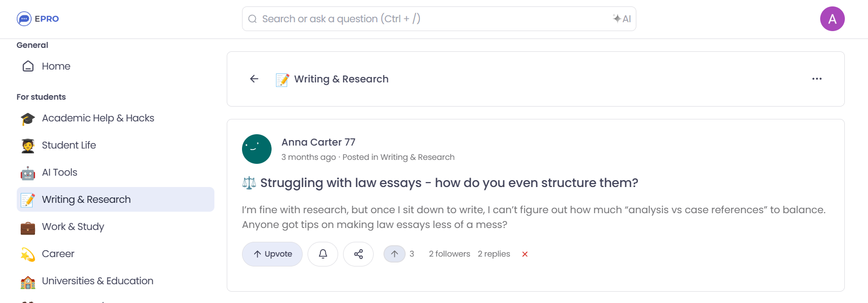The image size is (868, 303).
Task: Click the Universities & Education school icon
Action: pyautogui.click(x=28, y=281)
